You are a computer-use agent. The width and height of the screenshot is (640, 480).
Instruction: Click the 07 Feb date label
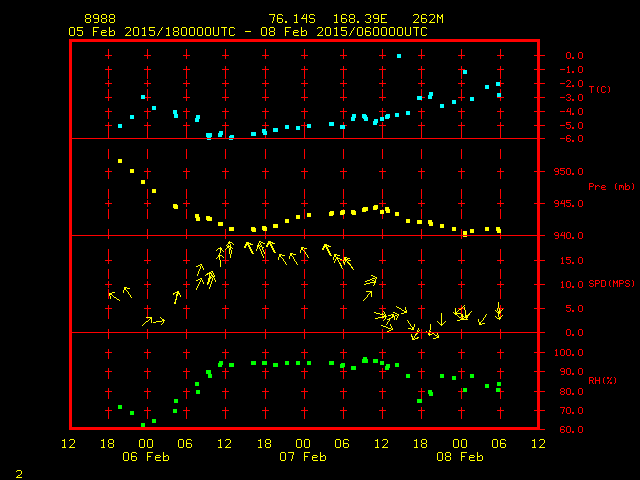pos(302,456)
